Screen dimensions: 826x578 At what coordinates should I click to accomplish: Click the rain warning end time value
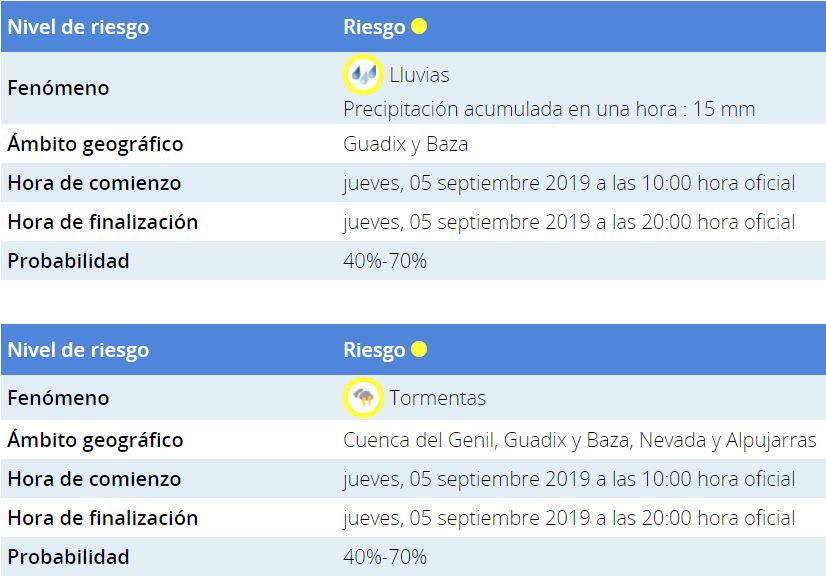click(x=568, y=222)
